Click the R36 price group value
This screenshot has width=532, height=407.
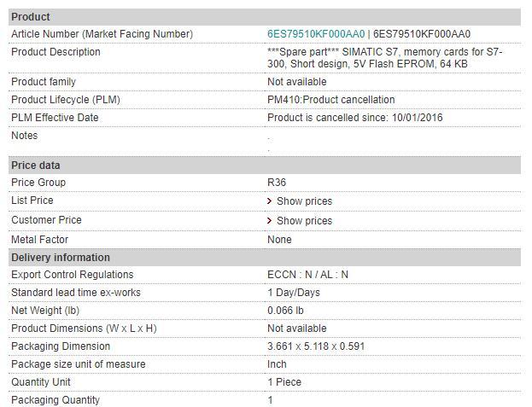point(277,183)
